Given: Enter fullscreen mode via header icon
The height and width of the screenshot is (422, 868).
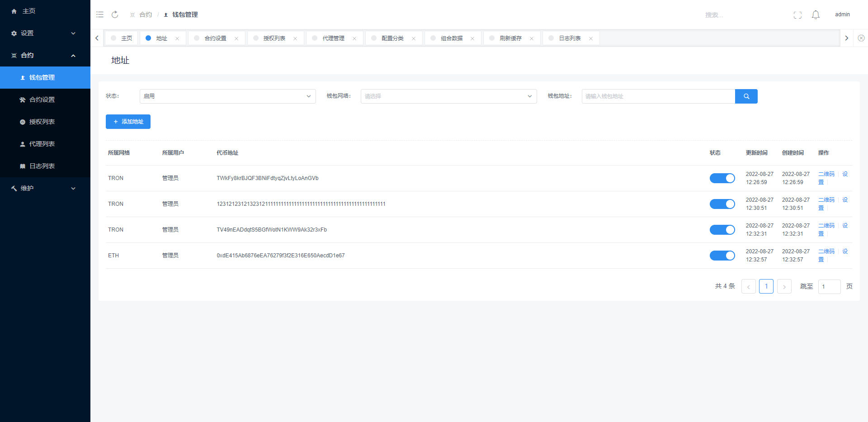Looking at the screenshot, I should point(797,15).
